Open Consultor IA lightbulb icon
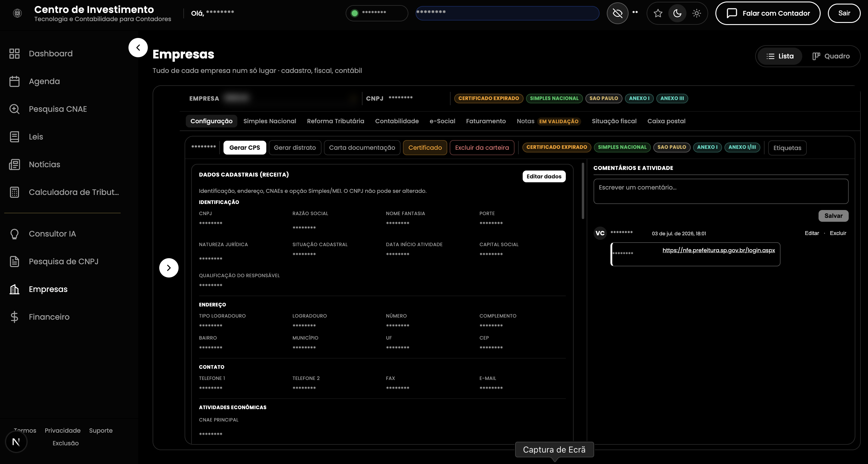Screen dimensions: 868x464 coord(14,234)
